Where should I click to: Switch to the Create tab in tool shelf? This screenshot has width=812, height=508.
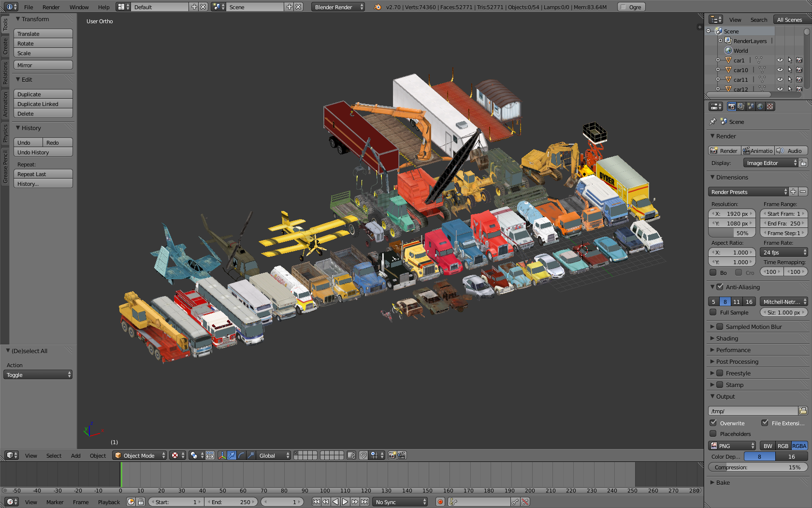coord(5,46)
